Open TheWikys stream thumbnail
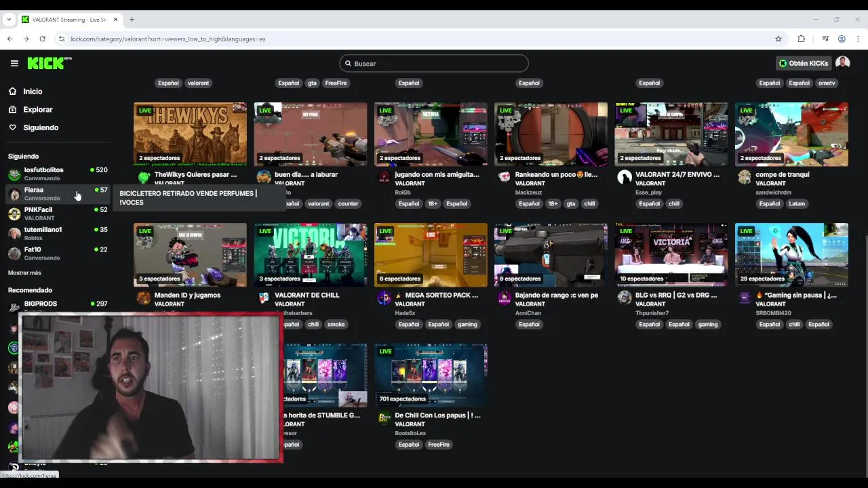868x488 pixels. tap(191, 134)
